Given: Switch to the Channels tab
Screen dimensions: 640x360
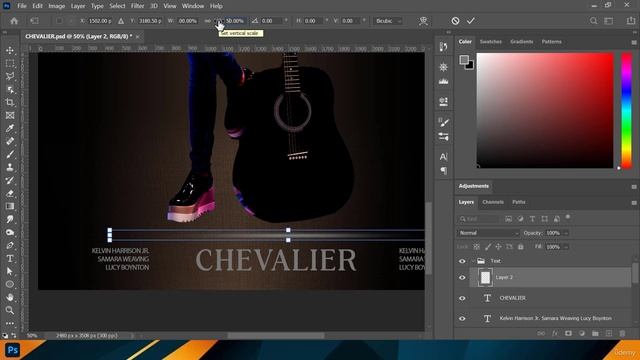Looking at the screenshot, I should pos(493,202).
